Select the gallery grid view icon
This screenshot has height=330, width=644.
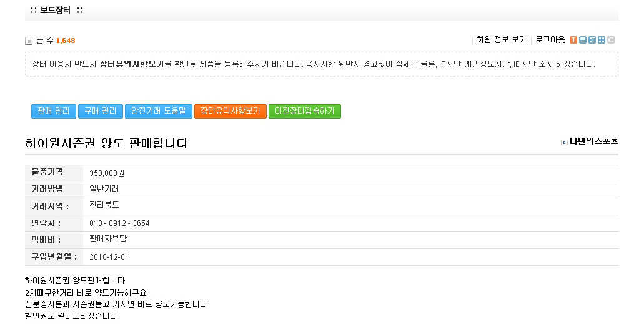tap(602, 40)
